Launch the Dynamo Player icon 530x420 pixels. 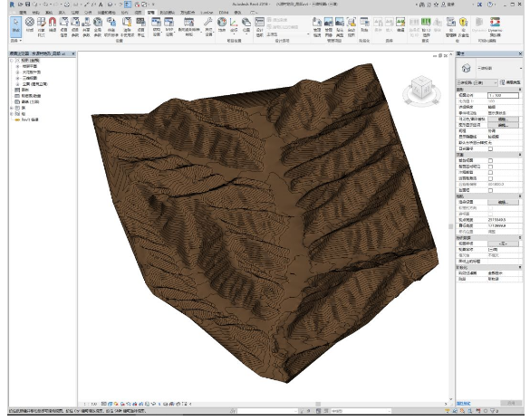point(495,26)
